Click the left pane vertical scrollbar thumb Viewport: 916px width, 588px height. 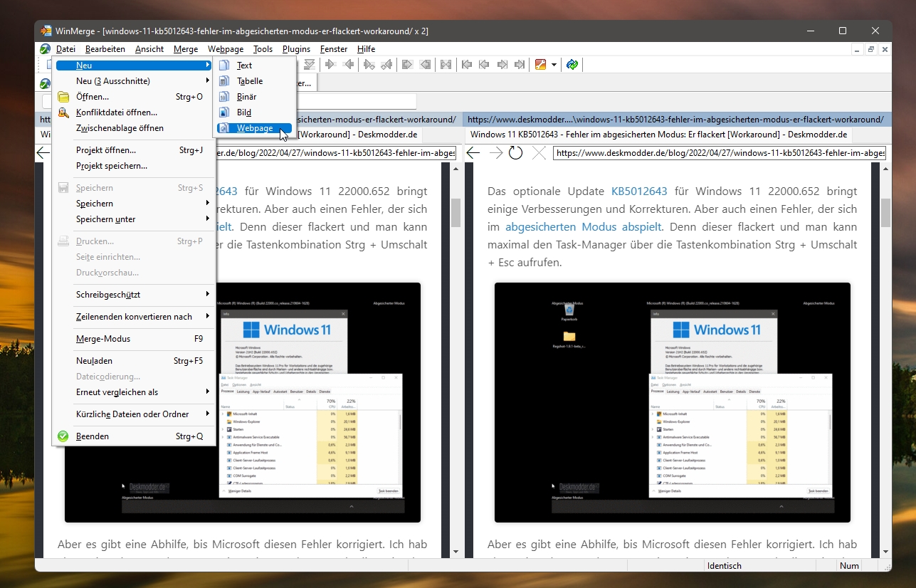456,212
